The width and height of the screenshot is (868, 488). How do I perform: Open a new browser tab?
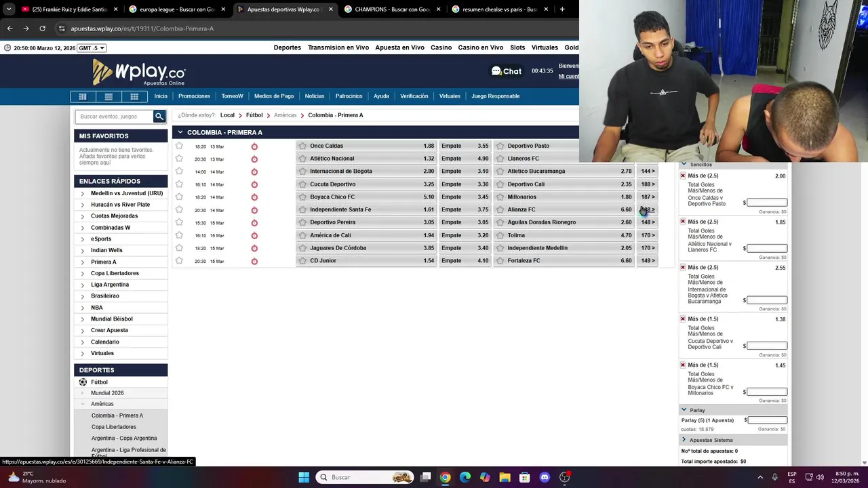click(x=562, y=9)
